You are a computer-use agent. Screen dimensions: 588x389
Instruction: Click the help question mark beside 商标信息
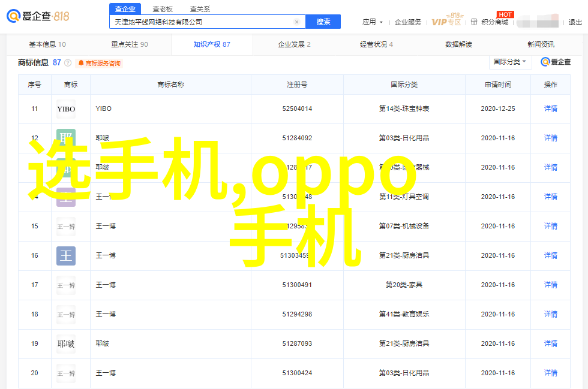68,63
